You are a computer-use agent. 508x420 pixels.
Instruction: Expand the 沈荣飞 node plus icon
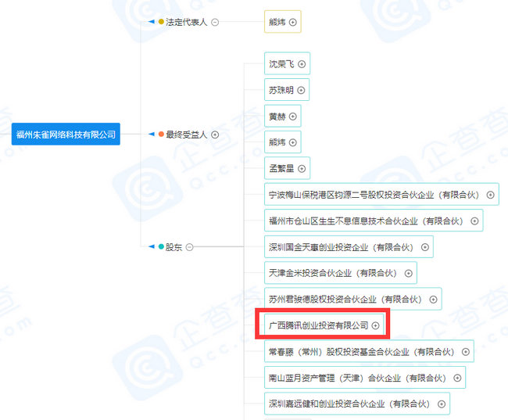coord(302,65)
